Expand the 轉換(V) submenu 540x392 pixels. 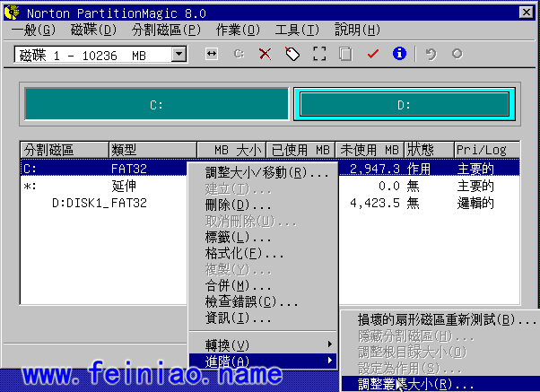click(263, 344)
